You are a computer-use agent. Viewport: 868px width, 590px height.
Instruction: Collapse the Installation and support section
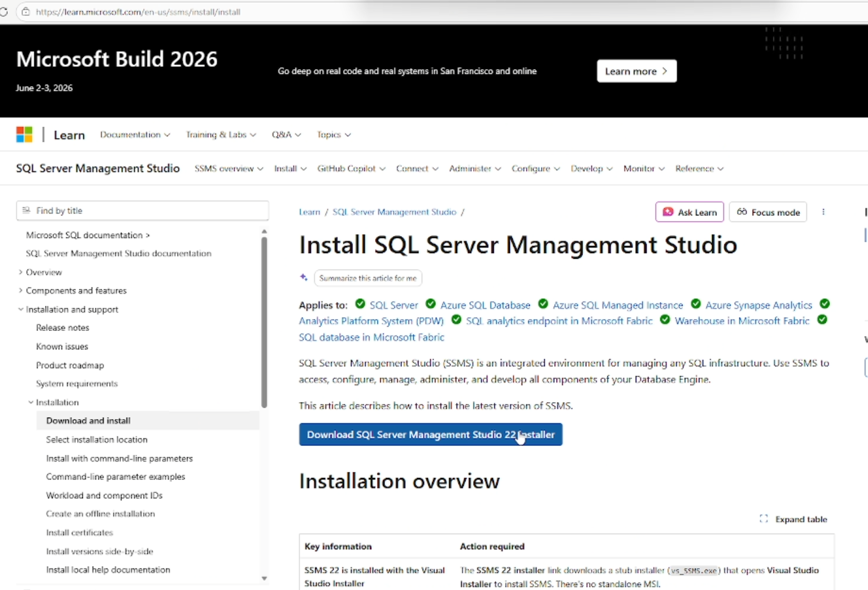pyautogui.click(x=21, y=309)
